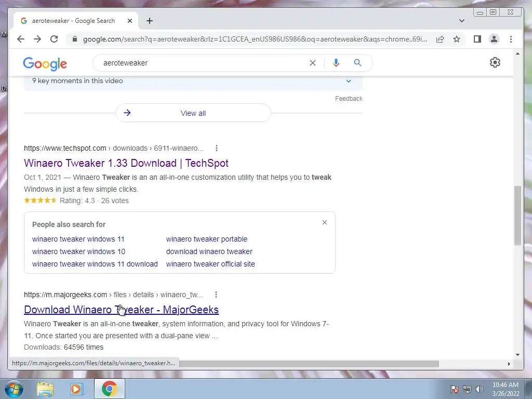Open Chrome's three-dot menu
The image size is (532, 399).
point(511,39)
